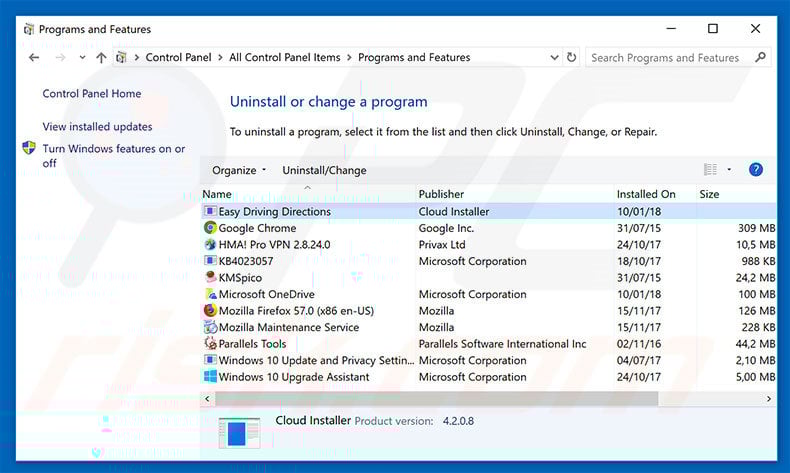Click All Control Panel Items breadcrumb
This screenshot has height=473, width=790.
[x=285, y=57]
